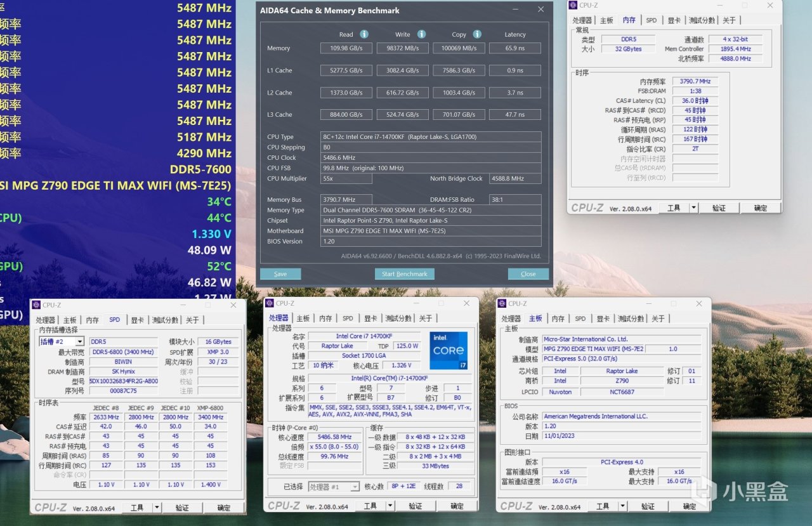Click CPU-Z title icon in the 主板 window
Screen dimensions: 812x526
502,303
